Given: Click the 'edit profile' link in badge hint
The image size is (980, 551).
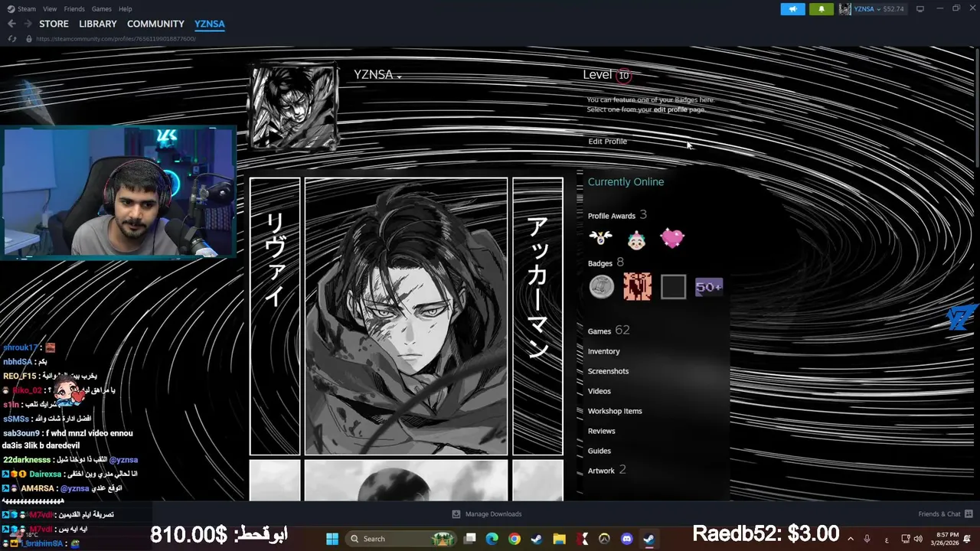Looking at the screenshot, I should (671, 109).
